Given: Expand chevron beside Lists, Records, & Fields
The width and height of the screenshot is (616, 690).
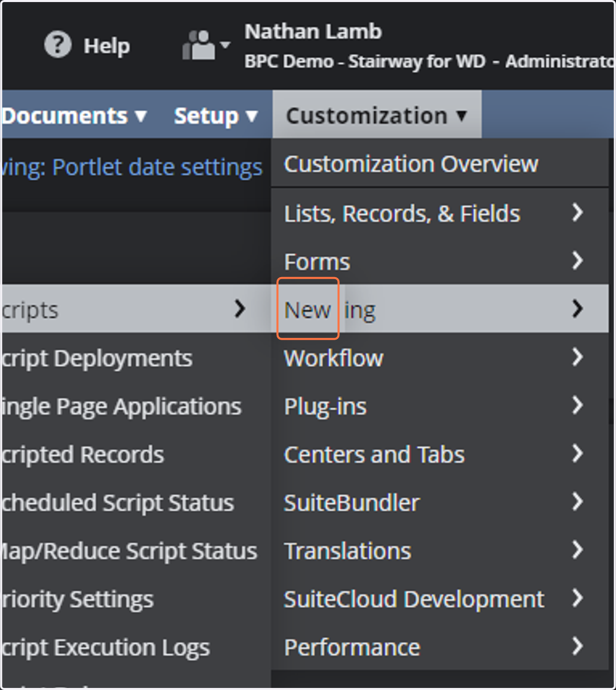Looking at the screenshot, I should pos(577,212).
